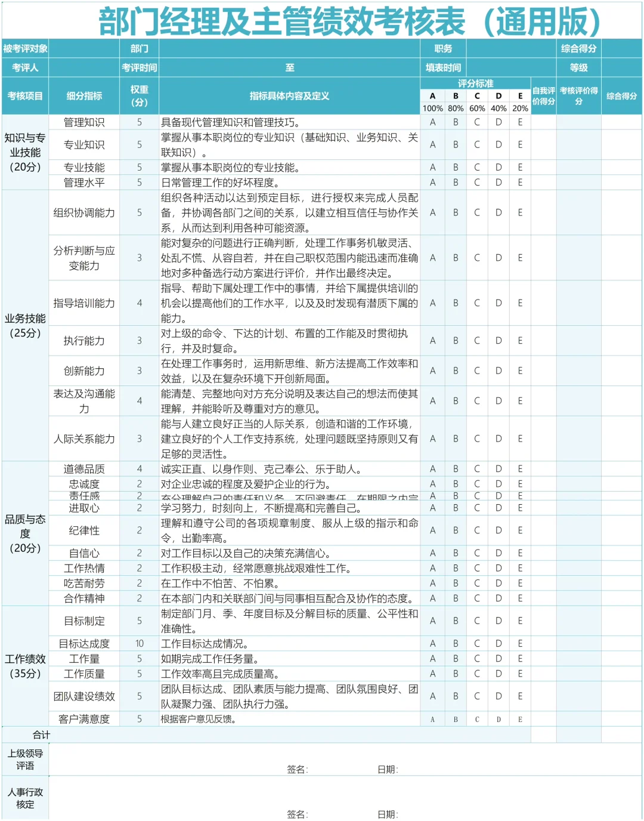Click the 60% scoring standard cell

477,108
